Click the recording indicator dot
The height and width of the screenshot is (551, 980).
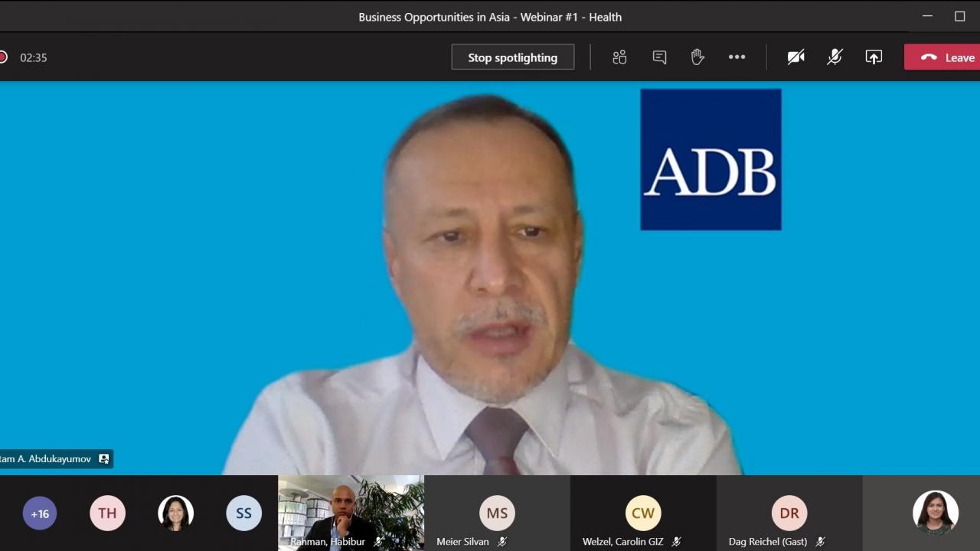[x=3, y=57]
